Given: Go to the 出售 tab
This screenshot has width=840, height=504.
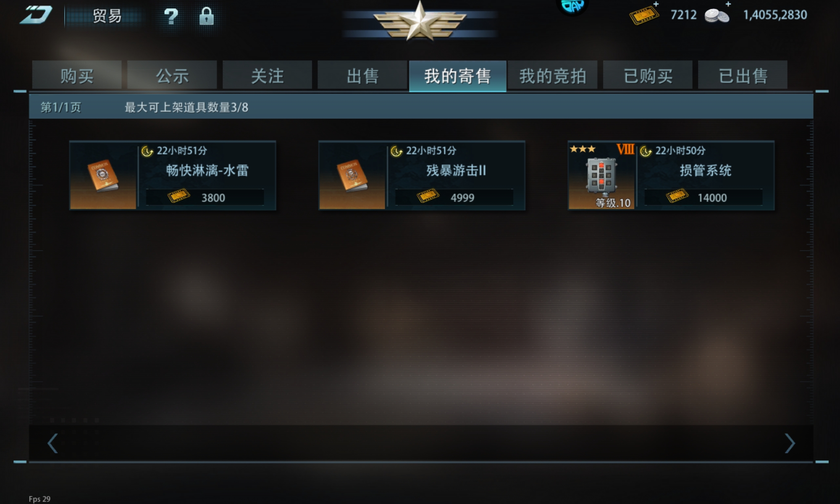Looking at the screenshot, I should [x=362, y=75].
